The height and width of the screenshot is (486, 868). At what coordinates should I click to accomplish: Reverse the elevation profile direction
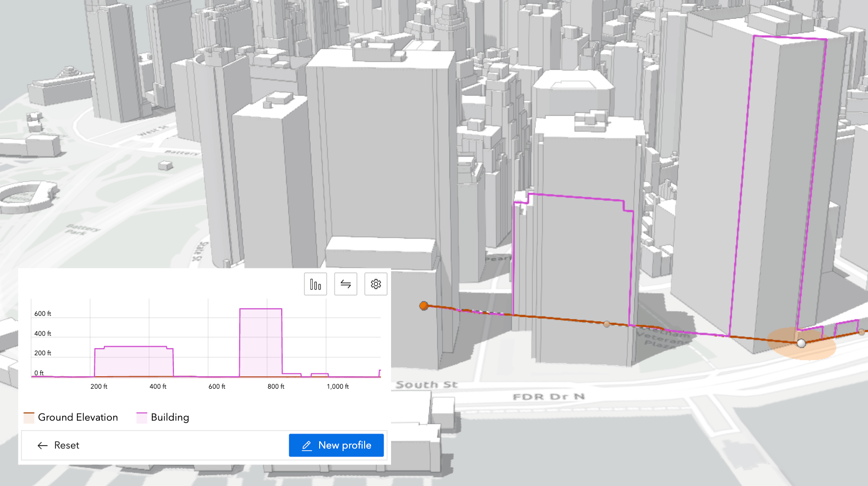346,284
